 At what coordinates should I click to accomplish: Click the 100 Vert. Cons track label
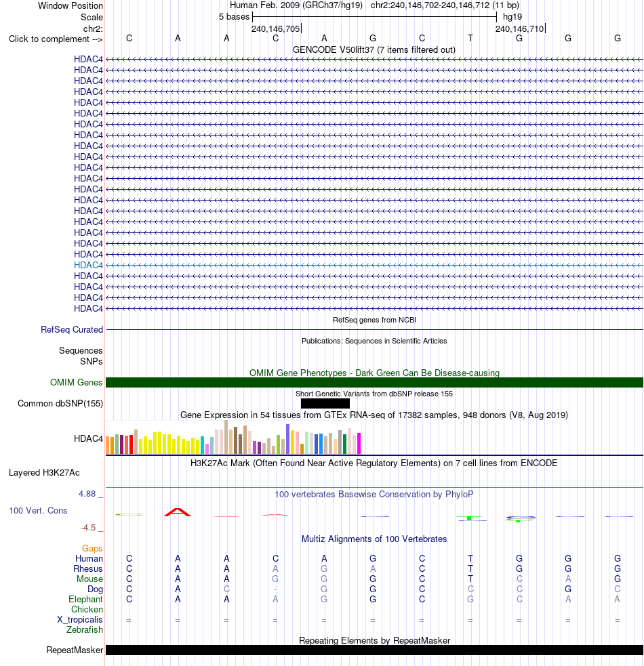pyautogui.click(x=38, y=511)
